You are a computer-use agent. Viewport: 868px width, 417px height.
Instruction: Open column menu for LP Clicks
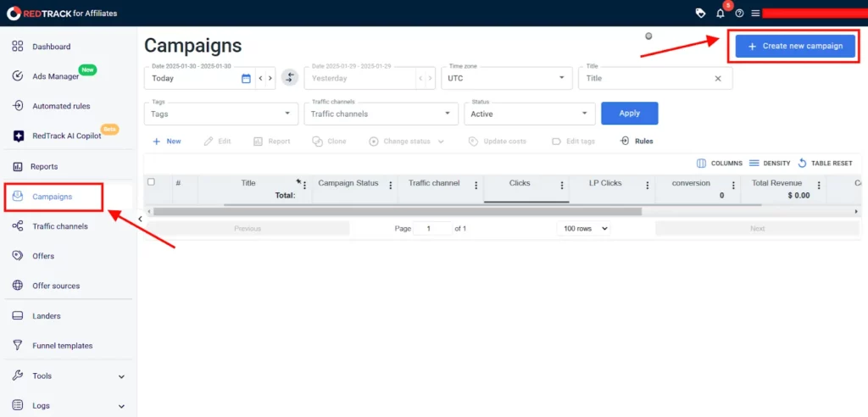[x=648, y=186]
